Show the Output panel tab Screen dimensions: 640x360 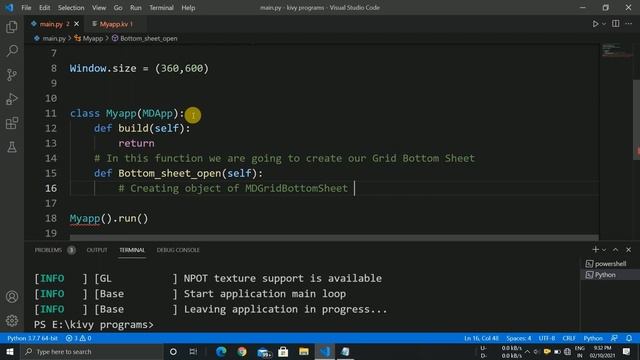point(97,250)
